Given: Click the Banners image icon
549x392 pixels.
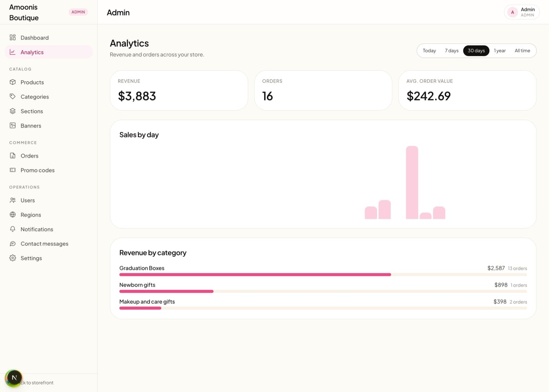Looking at the screenshot, I should click(x=13, y=125).
